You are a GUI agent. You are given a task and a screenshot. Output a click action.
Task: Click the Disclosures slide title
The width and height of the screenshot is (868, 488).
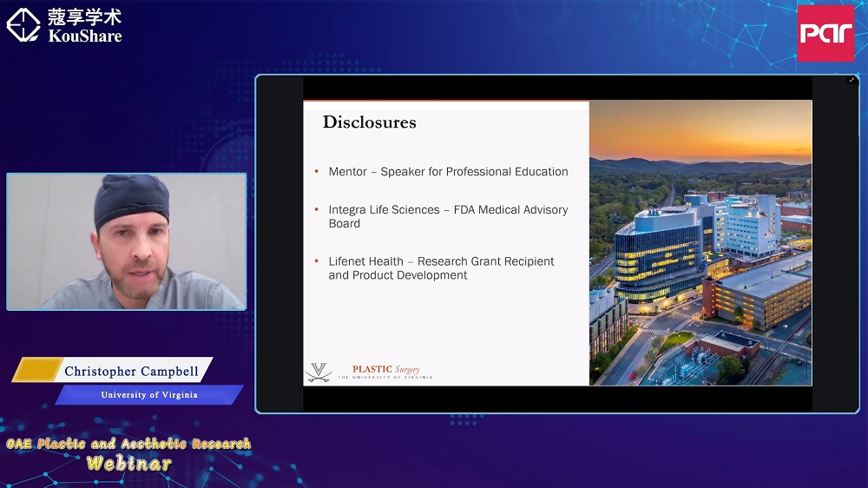tap(369, 122)
